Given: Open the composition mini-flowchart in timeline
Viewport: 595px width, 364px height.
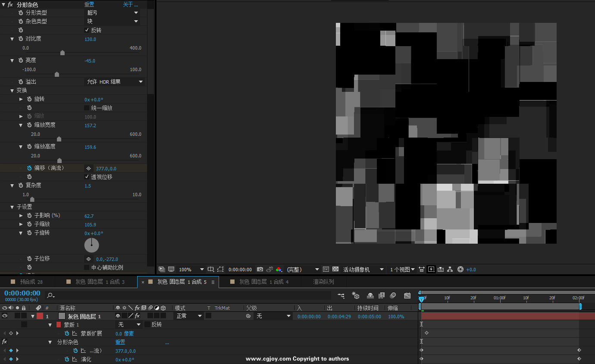Looking at the screenshot, I should [x=341, y=295].
